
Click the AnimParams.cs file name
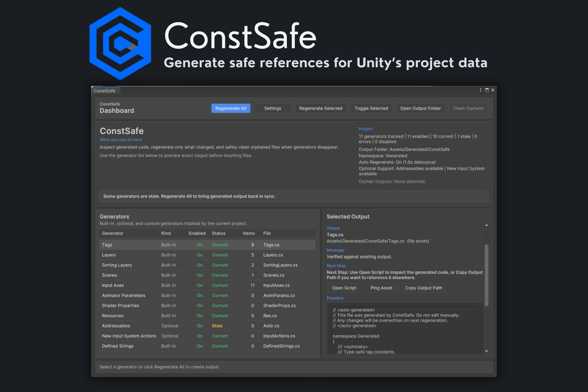(x=279, y=295)
